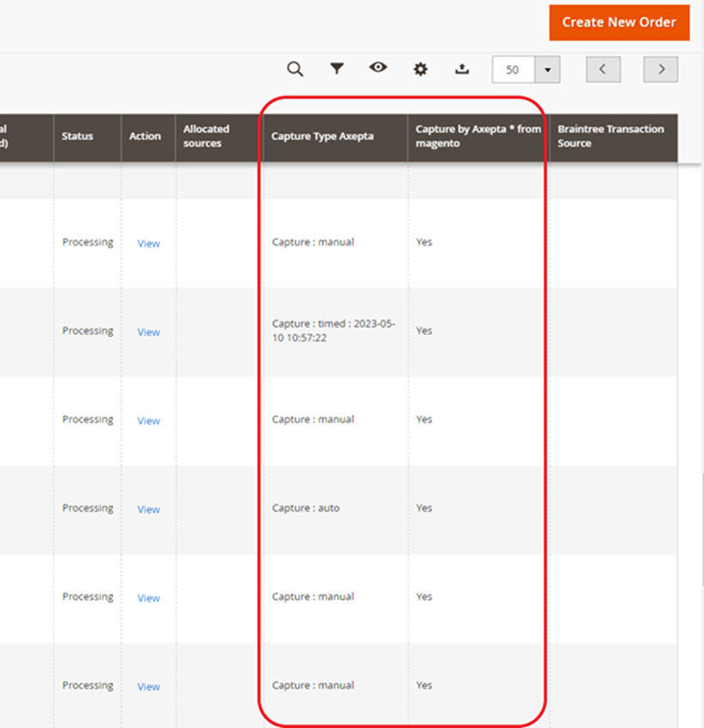Viewport: 704px width, 728px height.
Task: Open View link for the timed capture order
Action: coord(149,332)
